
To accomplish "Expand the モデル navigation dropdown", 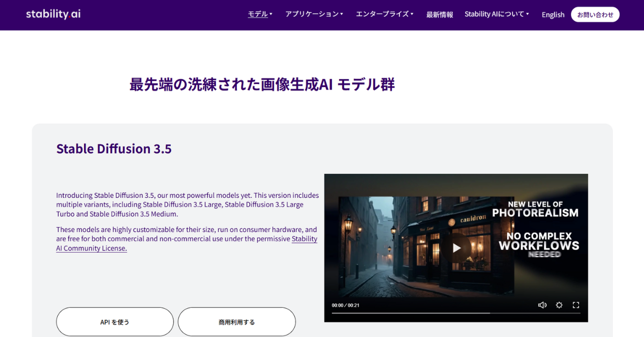I will coord(260,14).
